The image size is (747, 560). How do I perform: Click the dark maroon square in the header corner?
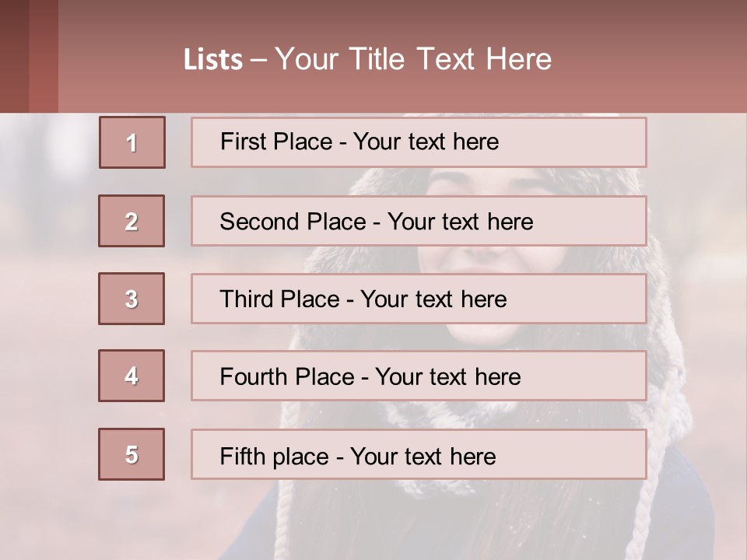click(x=14, y=56)
